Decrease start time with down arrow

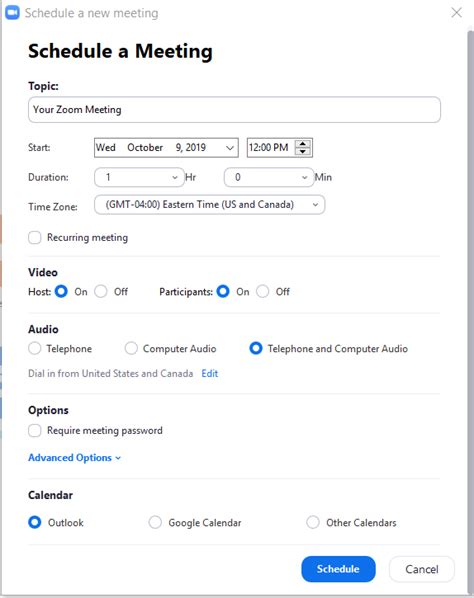point(303,151)
